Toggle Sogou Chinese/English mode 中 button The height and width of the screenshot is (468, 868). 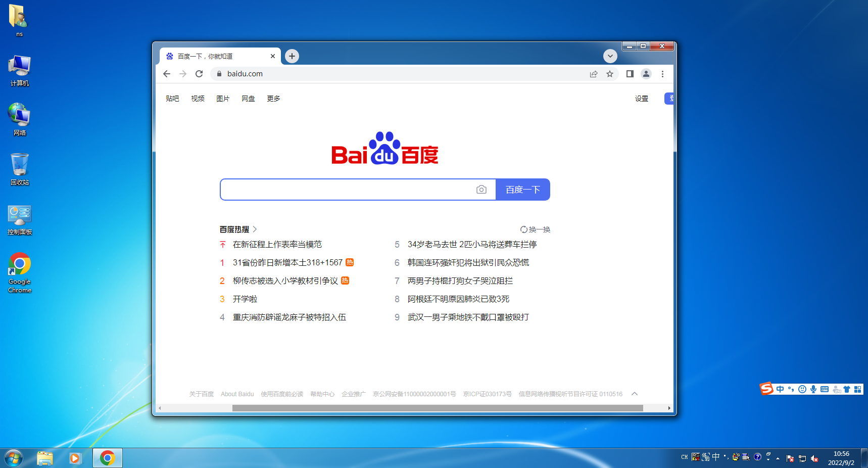pos(780,389)
